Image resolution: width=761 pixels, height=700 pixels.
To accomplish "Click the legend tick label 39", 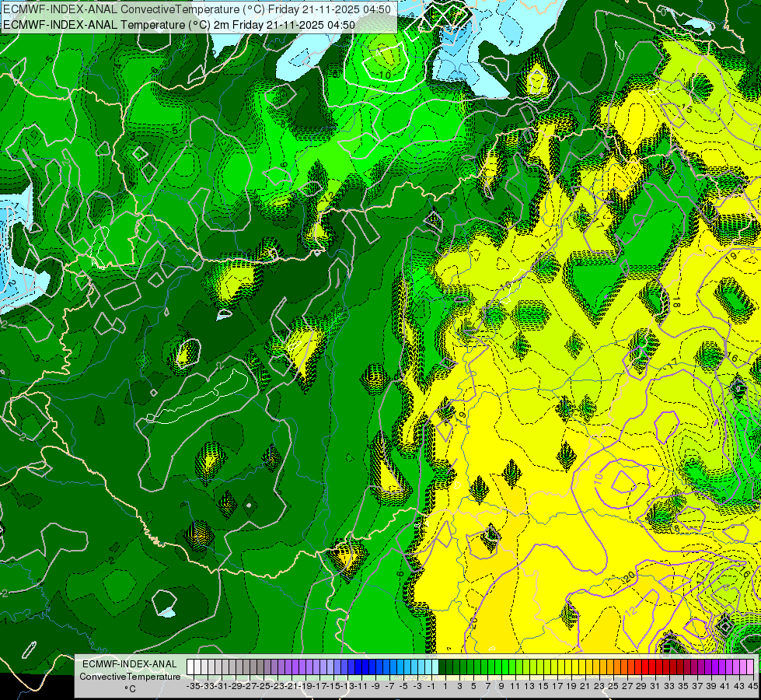I will tap(711, 687).
